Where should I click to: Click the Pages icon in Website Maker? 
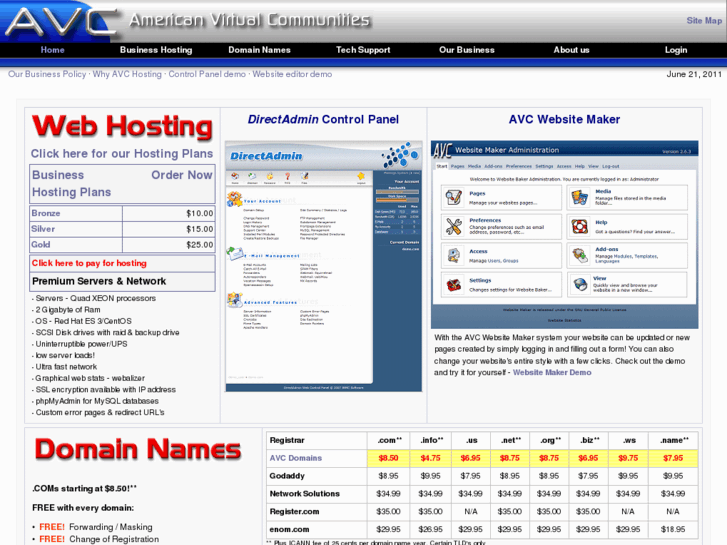453,198
